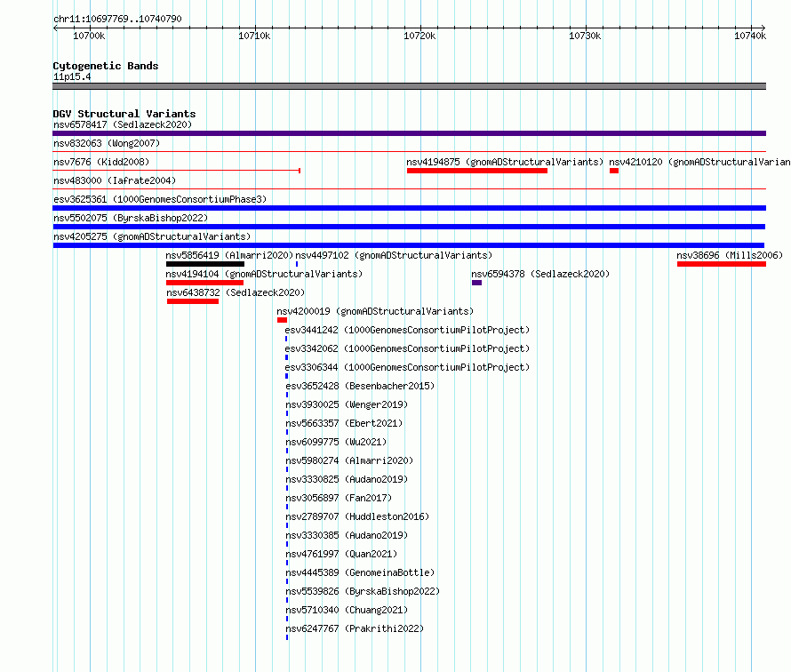Select the nsv5980274 (Almarri2020) label

[x=349, y=460]
